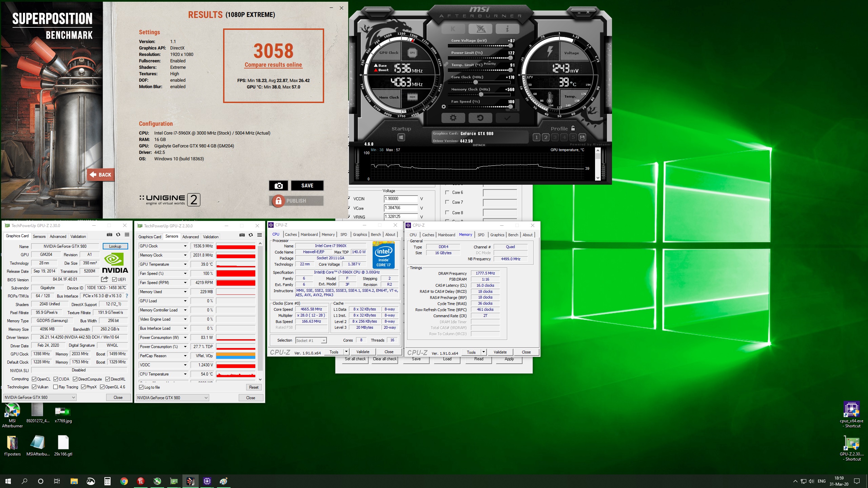The width and height of the screenshot is (868, 488).
Task: Adjust the Core Clock (MHz) slider
Action: pyautogui.click(x=479, y=82)
